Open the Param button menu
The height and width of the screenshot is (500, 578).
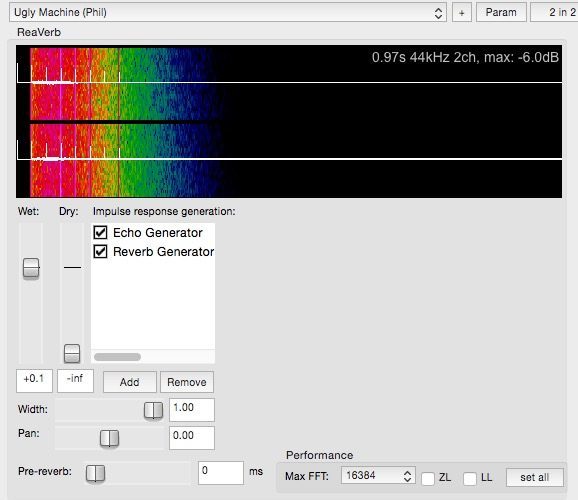pyautogui.click(x=501, y=13)
